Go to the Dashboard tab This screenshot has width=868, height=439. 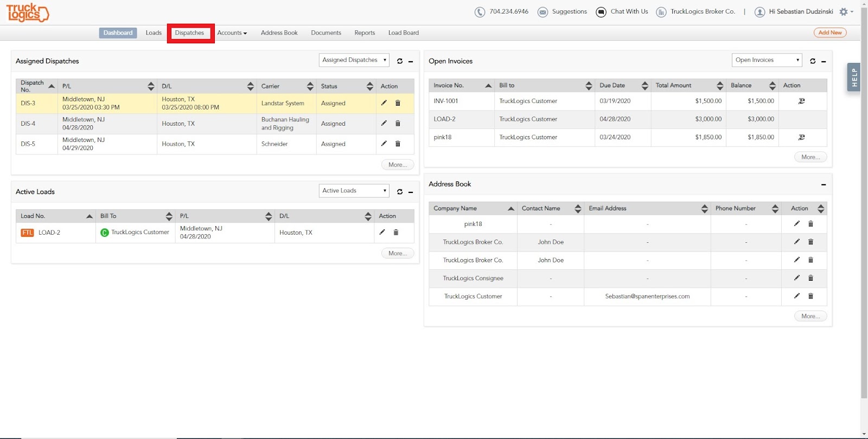[x=118, y=33]
